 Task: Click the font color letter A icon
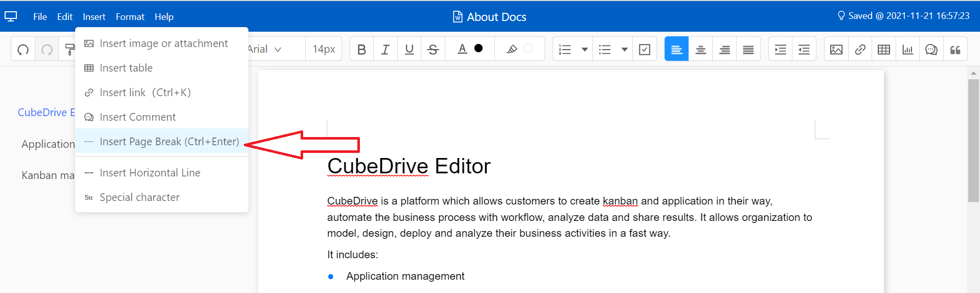[462, 49]
